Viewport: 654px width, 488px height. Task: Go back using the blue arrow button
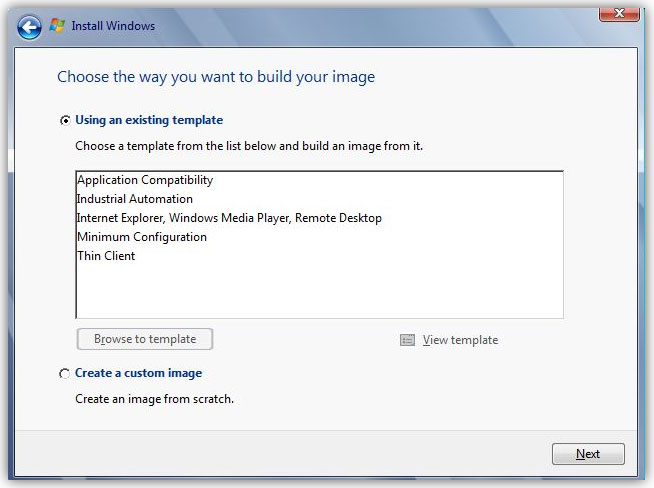click(29, 28)
